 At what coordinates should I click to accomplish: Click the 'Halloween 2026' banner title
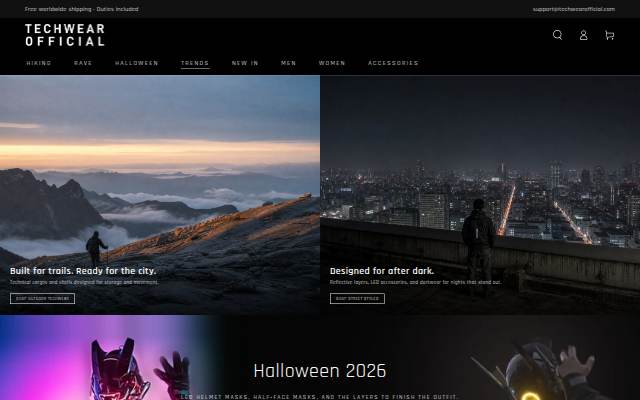pos(320,371)
